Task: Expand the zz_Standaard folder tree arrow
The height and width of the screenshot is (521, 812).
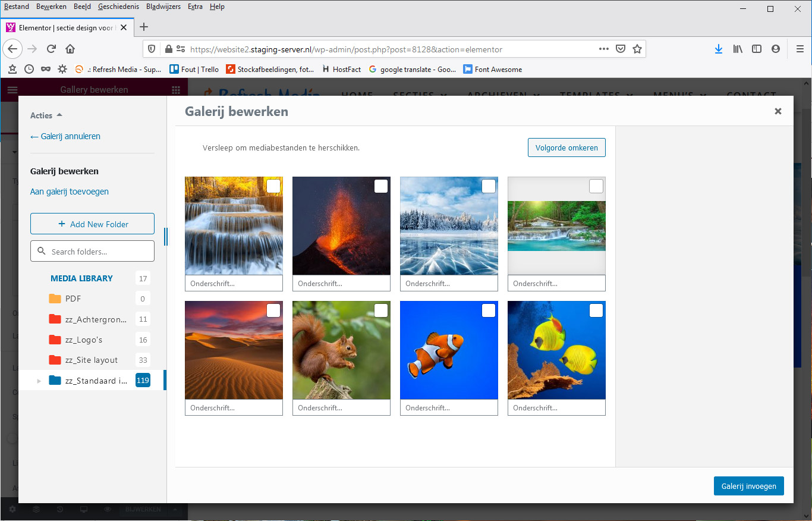Action: pos(39,381)
